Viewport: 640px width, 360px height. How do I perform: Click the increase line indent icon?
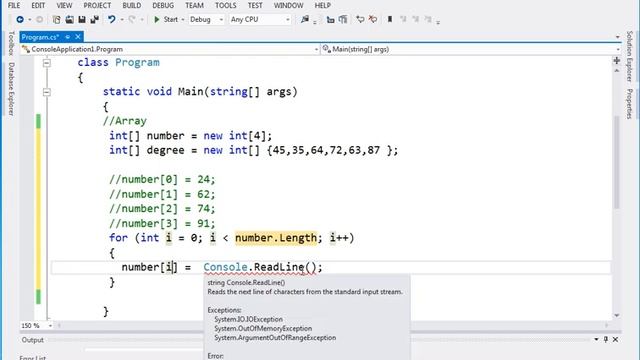[343, 19]
